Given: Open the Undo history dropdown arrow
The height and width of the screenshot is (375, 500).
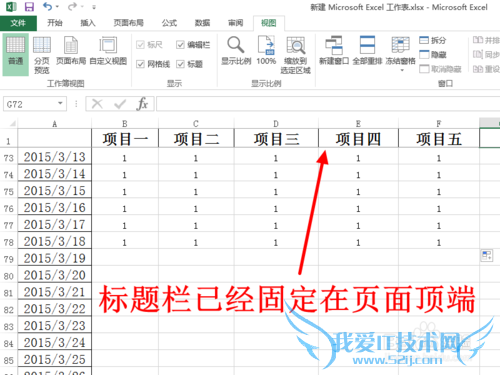Looking at the screenshot, I should pyautogui.click(x=57, y=7).
